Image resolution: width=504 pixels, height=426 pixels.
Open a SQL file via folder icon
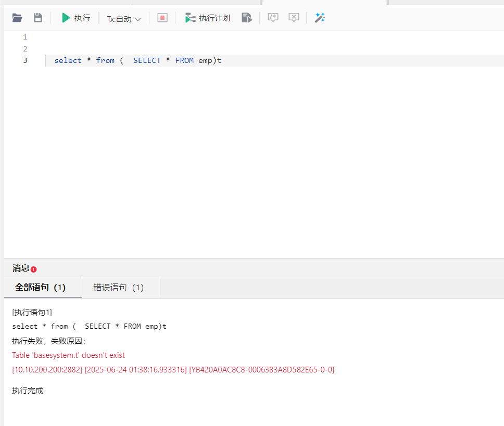pyautogui.click(x=17, y=18)
